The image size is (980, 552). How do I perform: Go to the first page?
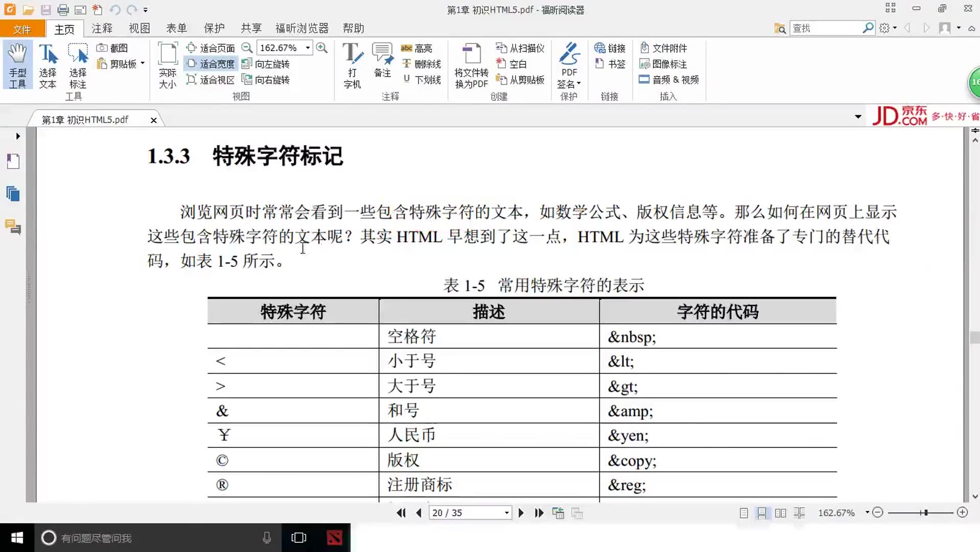tap(402, 513)
